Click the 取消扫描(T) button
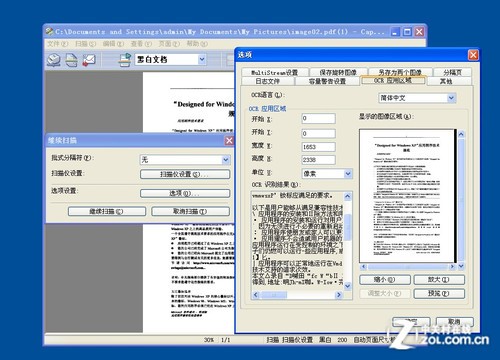Screen dimensions: 500x360 pos(190,211)
